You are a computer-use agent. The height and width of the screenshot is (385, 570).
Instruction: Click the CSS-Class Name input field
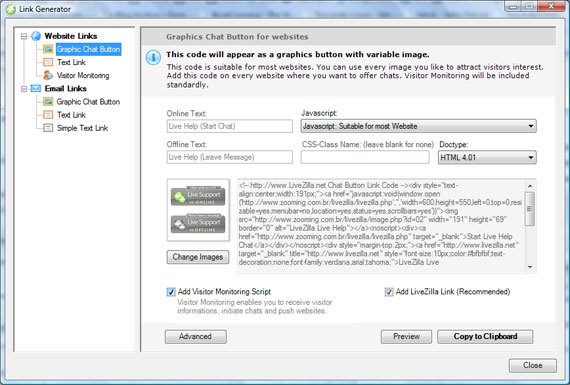[365, 157]
